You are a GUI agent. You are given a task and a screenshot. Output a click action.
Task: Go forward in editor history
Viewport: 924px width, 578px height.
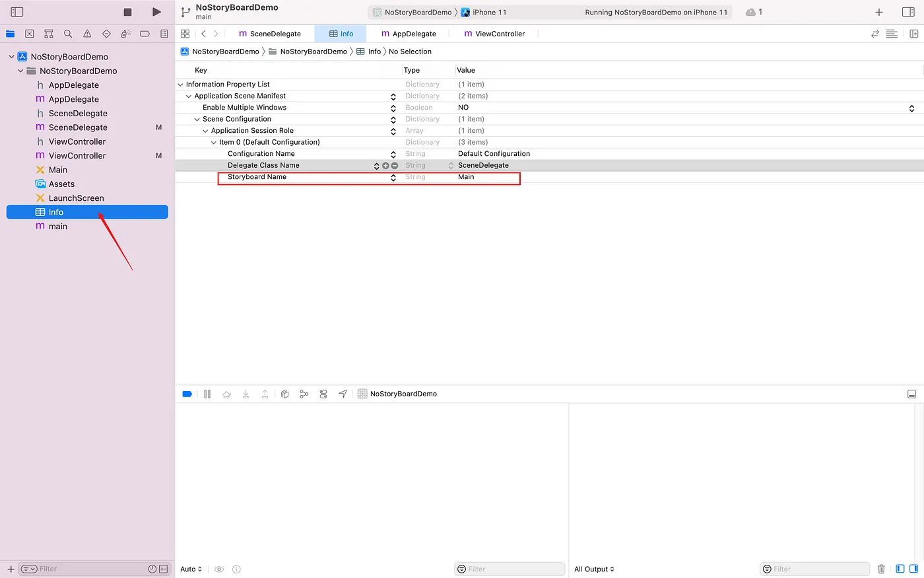pos(216,34)
